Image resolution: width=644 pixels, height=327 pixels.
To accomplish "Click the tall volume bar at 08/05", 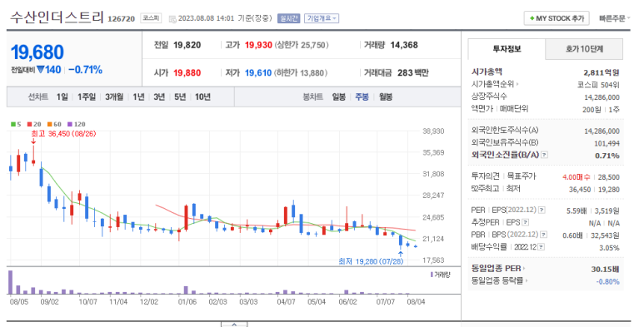I will [10, 282].
